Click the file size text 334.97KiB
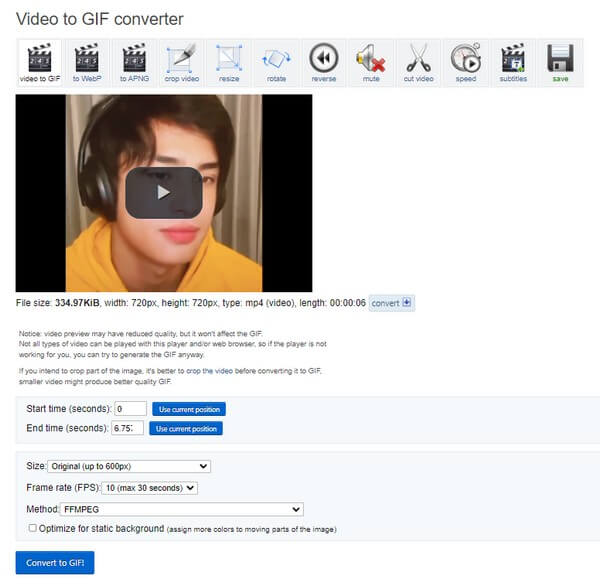 pyautogui.click(x=77, y=303)
